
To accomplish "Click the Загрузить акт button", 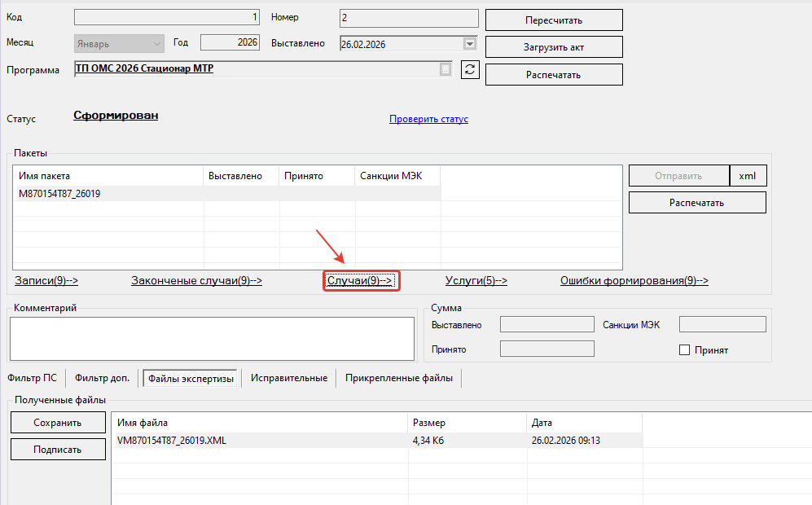I will (554, 47).
